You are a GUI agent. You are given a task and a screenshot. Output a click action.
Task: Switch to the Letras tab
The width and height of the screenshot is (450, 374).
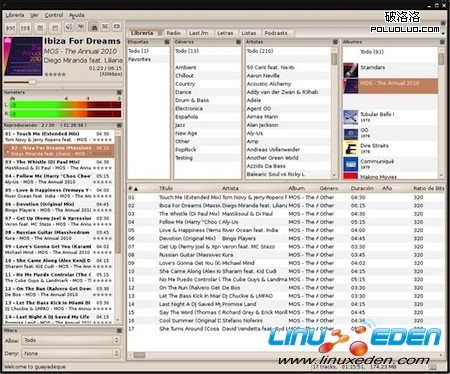click(225, 33)
